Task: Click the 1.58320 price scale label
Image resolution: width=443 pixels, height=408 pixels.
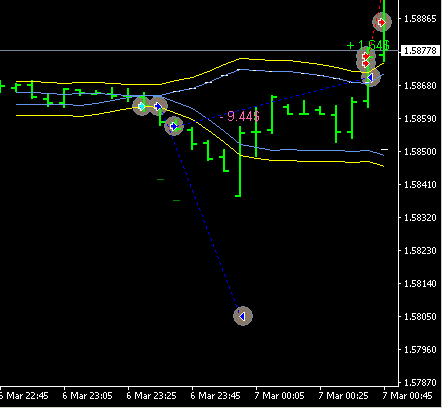Action: pos(420,218)
